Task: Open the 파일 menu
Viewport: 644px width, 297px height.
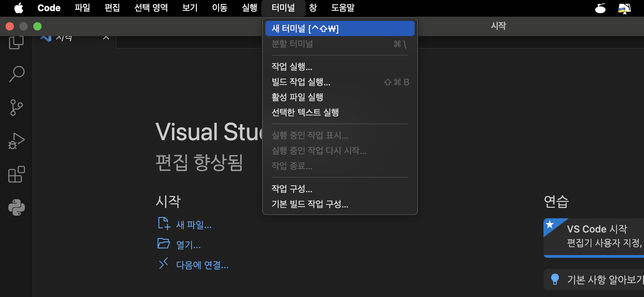Action: click(x=82, y=8)
